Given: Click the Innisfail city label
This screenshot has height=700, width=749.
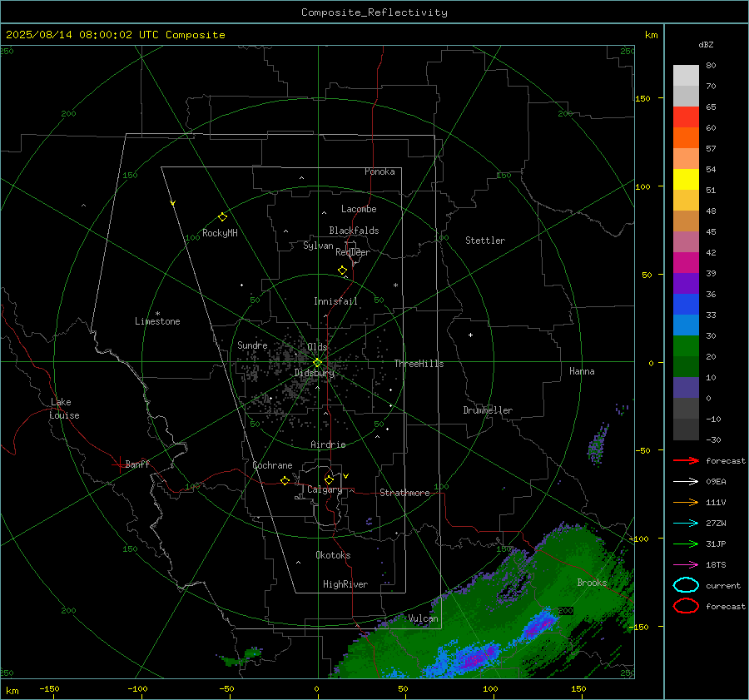Looking at the screenshot, I should pyautogui.click(x=335, y=301).
